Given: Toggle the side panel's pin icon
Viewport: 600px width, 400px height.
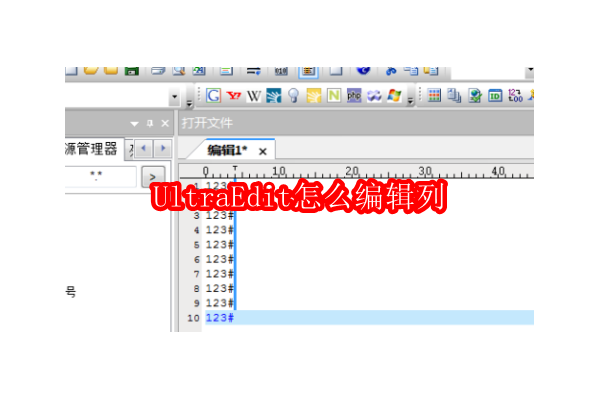Looking at the screenshot, I should click(x=150, y=123).
